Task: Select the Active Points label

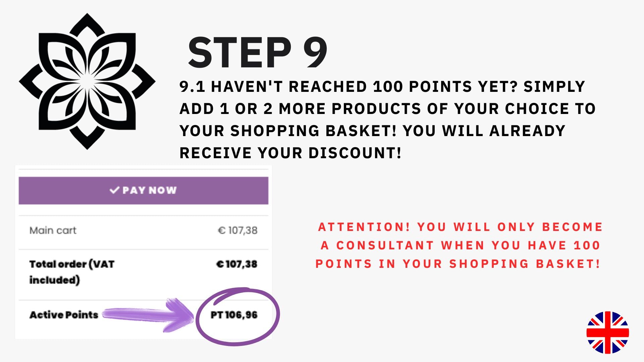Action: point(64,315)
